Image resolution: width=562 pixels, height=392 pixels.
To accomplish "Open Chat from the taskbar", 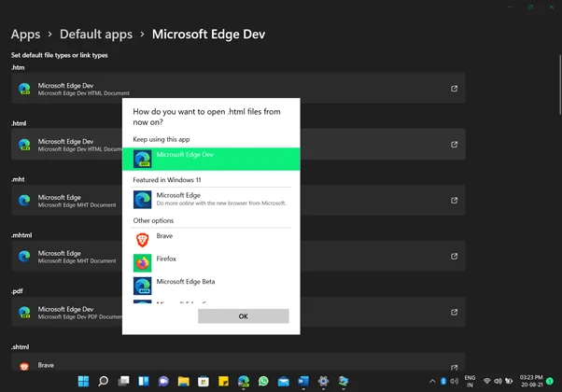I will click(x=163, y=381).
